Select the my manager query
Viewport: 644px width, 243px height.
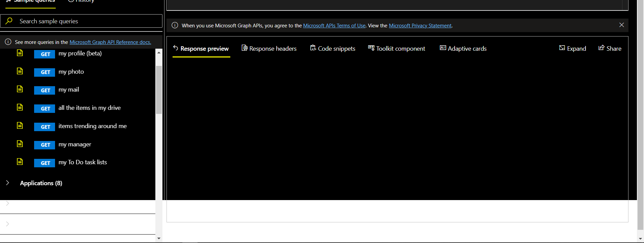75,144
